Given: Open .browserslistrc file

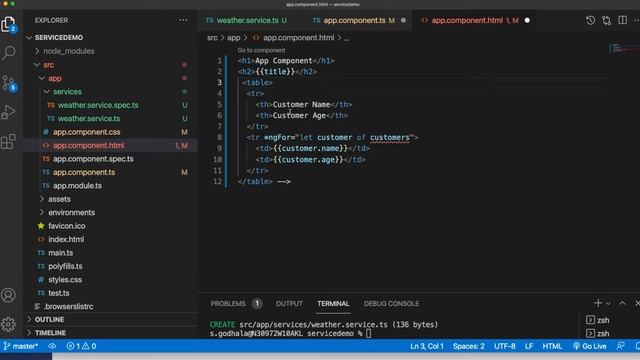Looking at the screenshot, I should tap(68, 306).
